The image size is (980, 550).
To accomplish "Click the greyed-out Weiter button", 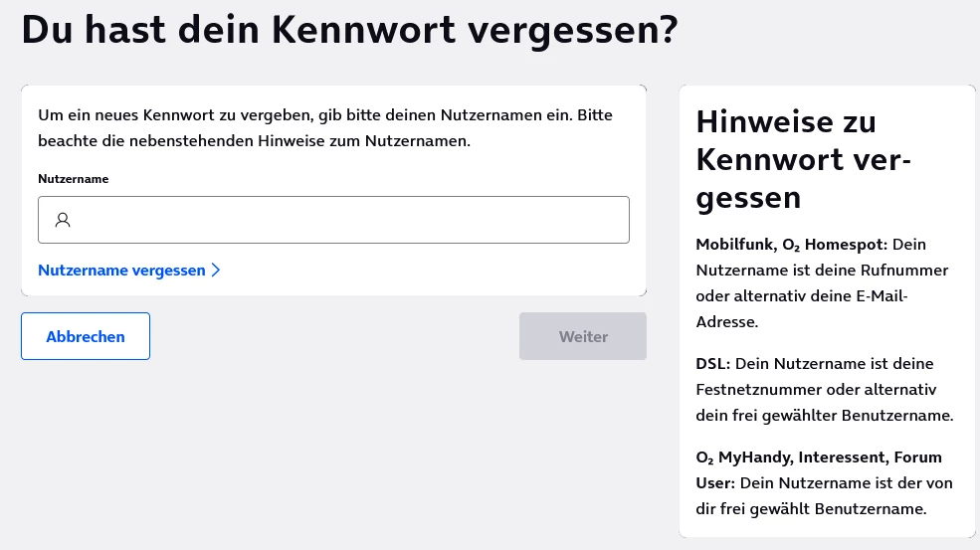I will pos(583,336).
